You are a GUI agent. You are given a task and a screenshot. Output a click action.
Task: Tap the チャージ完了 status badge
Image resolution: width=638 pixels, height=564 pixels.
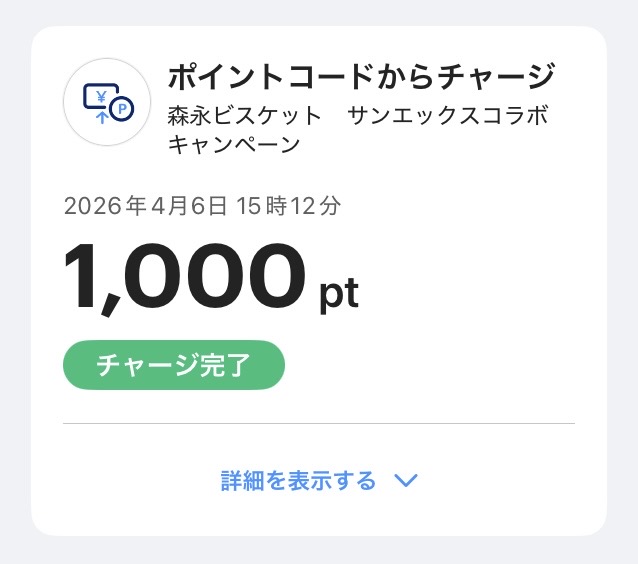pyautogui.click(x=174, y=366)
